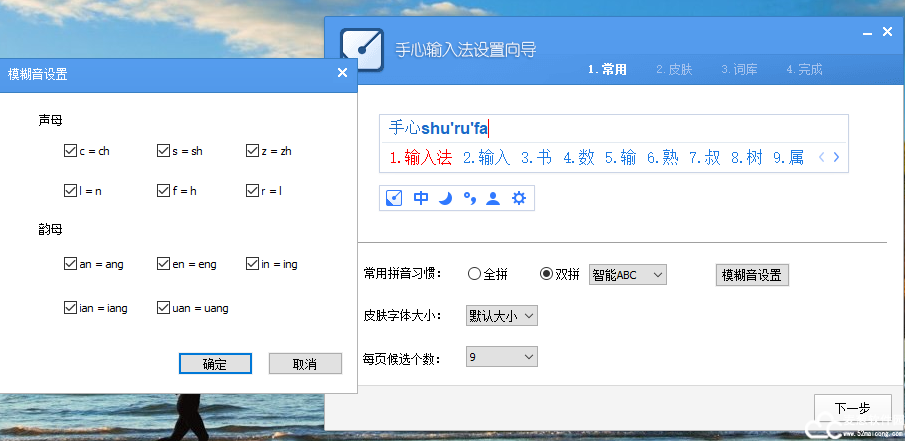Viewport: 905px width, 441px height.
Task: Go to the next candidate page arrow
Action: (x=836, y=157)
